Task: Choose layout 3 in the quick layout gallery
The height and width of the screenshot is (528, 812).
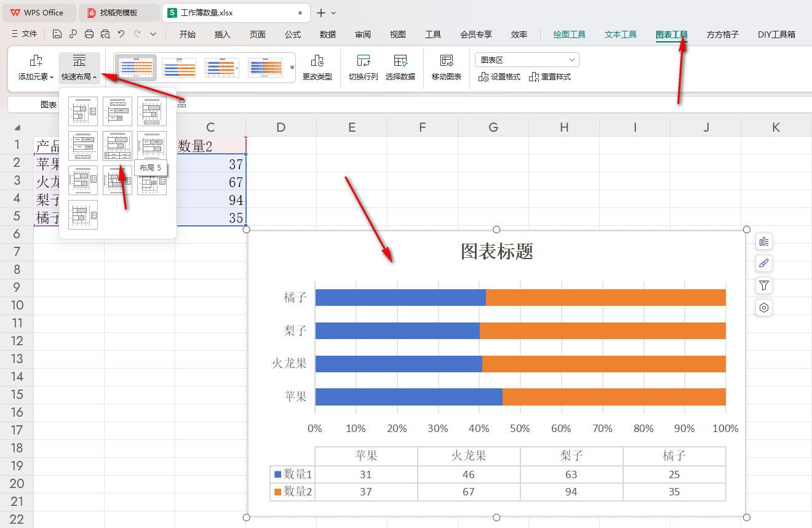Action: pos(152,111)
